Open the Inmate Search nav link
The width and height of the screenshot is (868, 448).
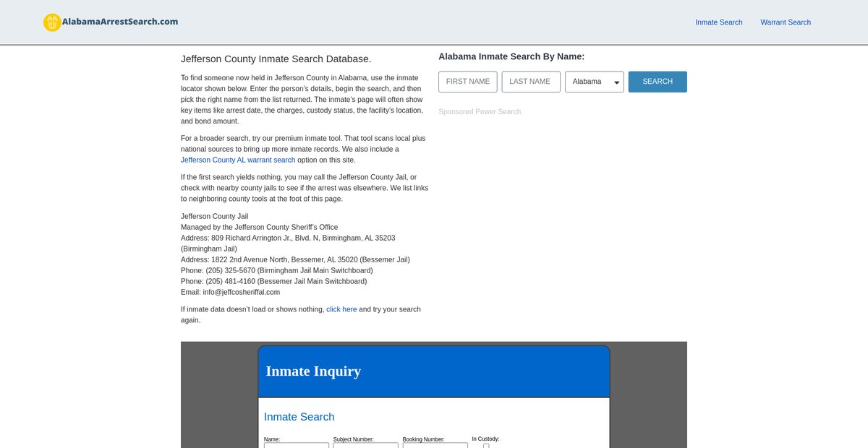[719, 22]
